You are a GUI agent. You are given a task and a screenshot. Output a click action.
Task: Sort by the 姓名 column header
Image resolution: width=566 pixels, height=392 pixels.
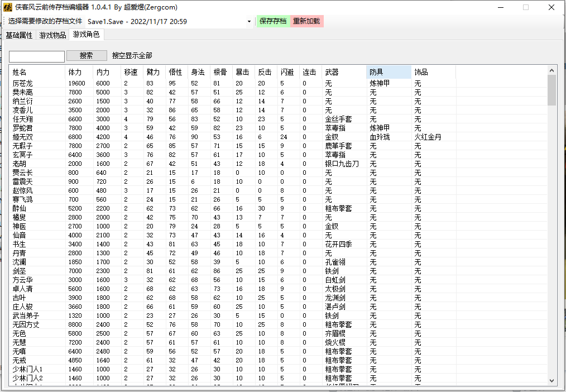pyautogui.click(x=37, y=72)
